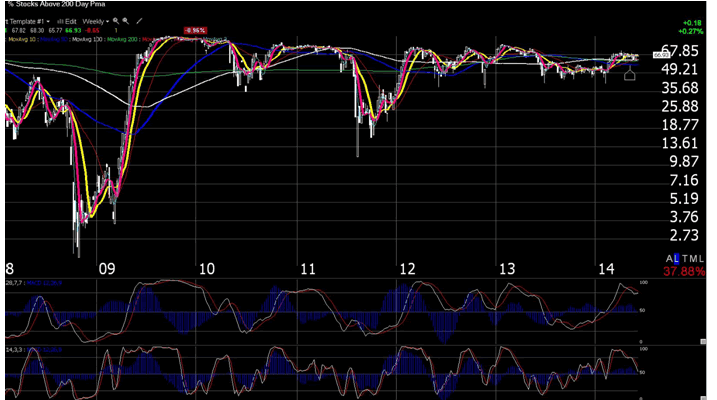This screenshot has height=400, width=717.
Task: Click the red 37.88% value
Action: (x=685, y=272)
